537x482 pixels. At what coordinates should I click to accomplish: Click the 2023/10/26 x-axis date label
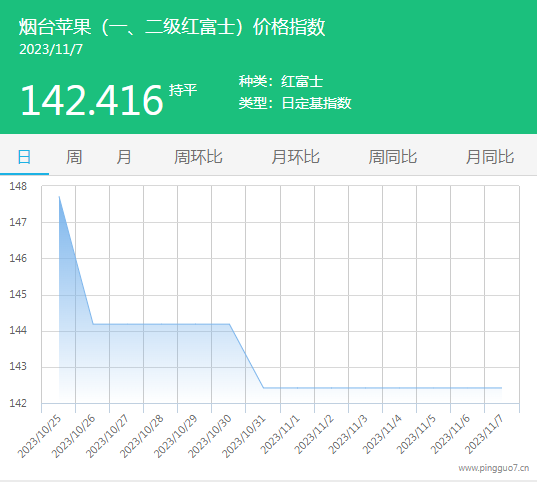point(74,435)
